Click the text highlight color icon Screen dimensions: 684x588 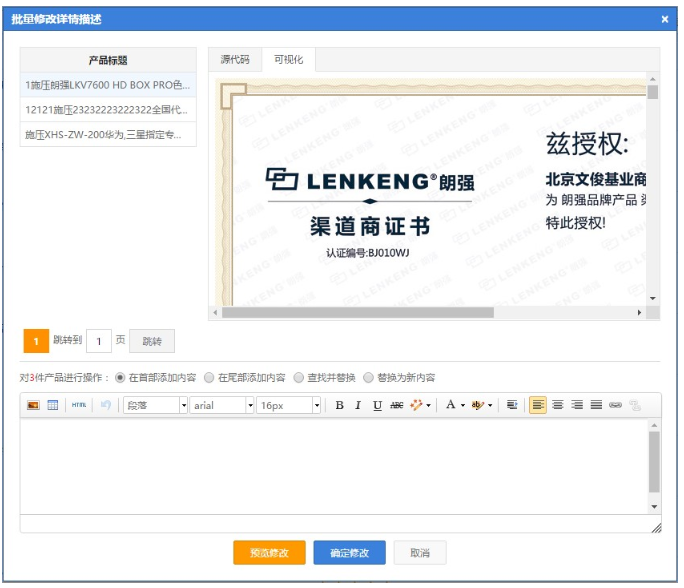478,405
